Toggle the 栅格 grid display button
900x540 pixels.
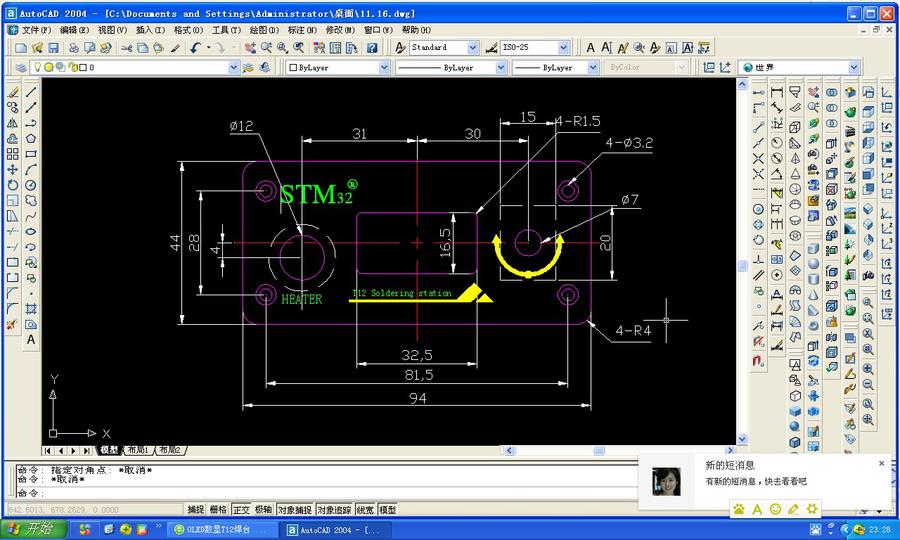tap(218, 510)
